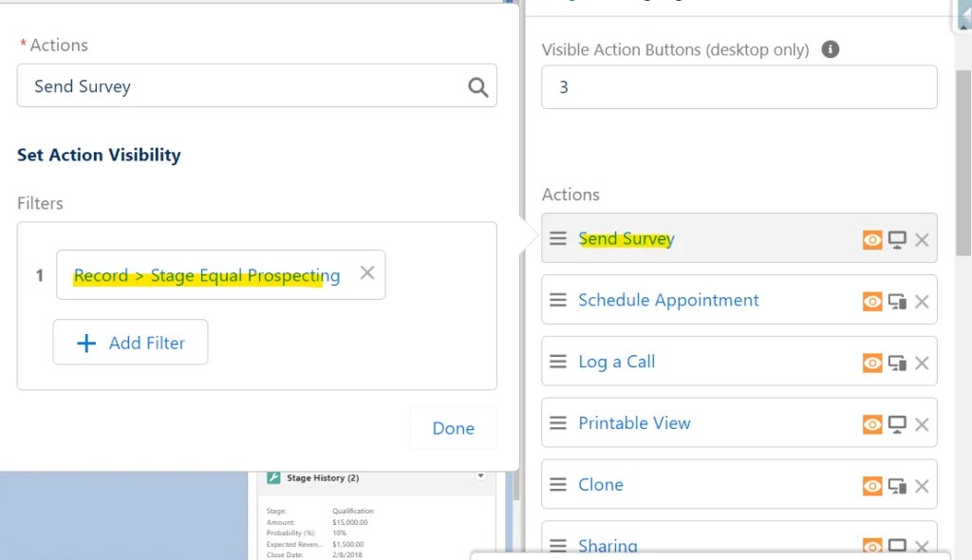
Task: Click the multi-device icon on Clone
Action: [897, 484]
